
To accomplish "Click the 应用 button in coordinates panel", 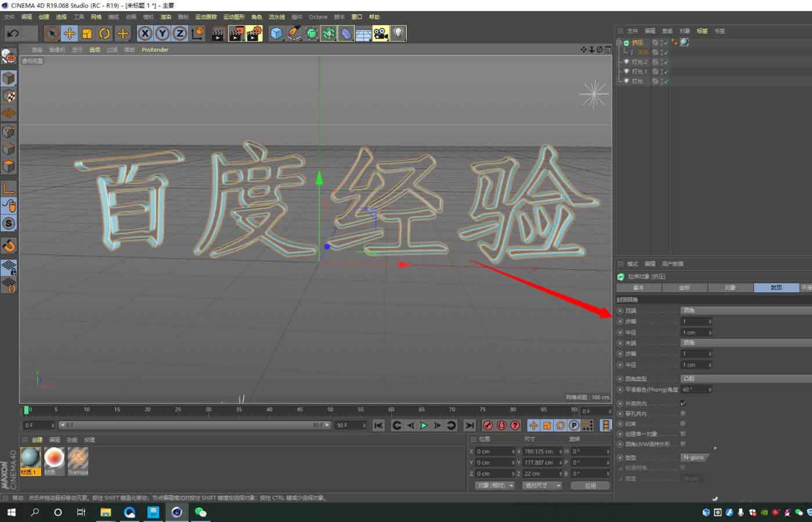I will 590,485.
